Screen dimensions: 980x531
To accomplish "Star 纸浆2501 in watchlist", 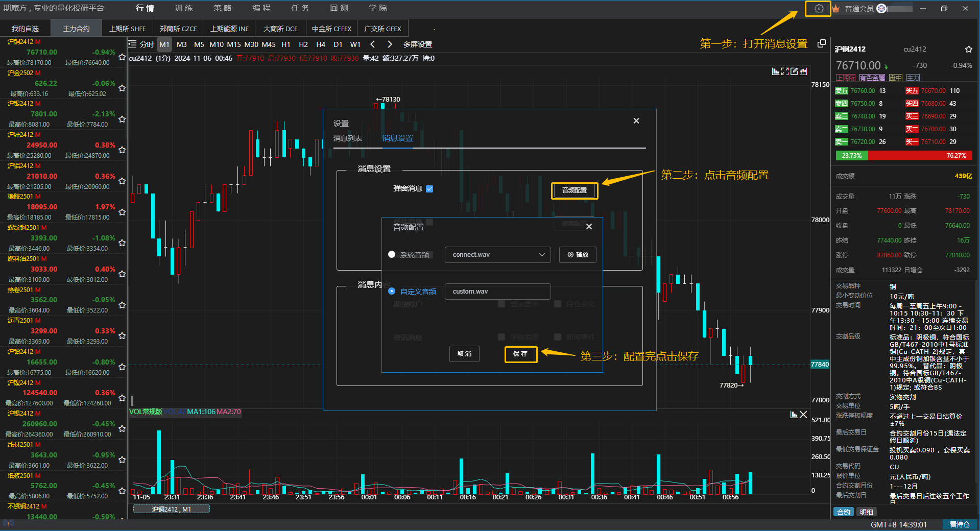I will [x=122, y=491].
